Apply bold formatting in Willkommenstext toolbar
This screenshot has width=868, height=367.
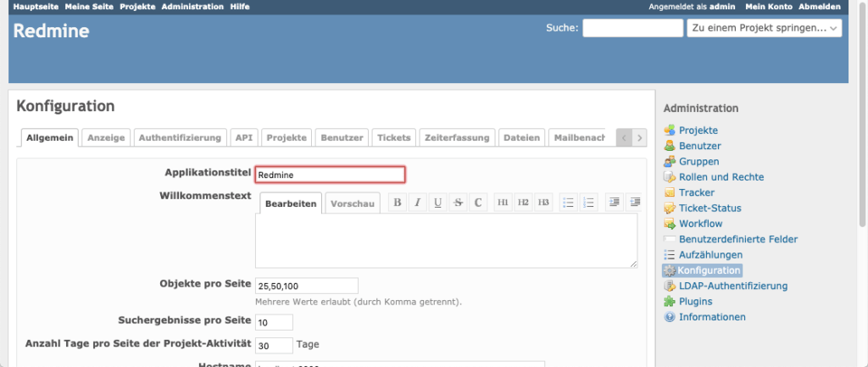coord(397,203)
